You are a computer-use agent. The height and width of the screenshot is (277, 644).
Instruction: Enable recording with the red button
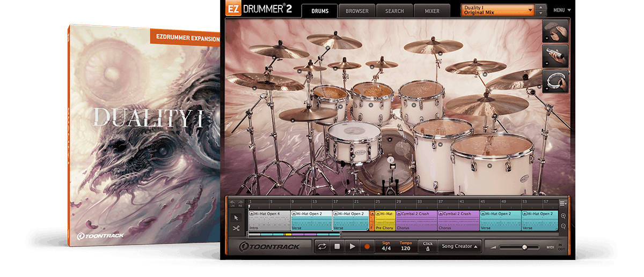[367, 246]
